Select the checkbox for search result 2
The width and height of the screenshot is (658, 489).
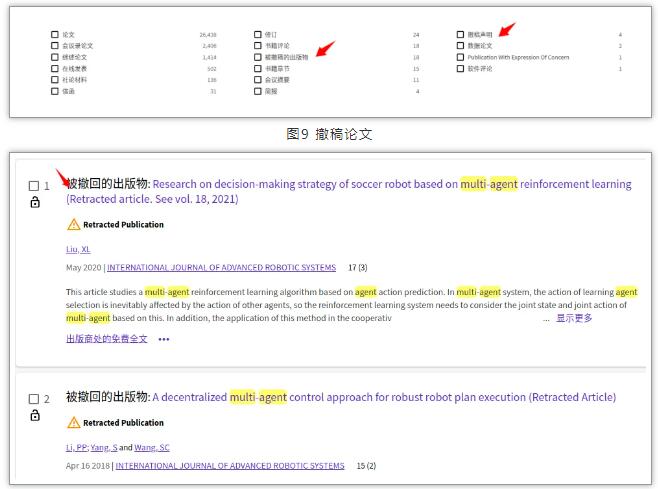coord(34,399)
